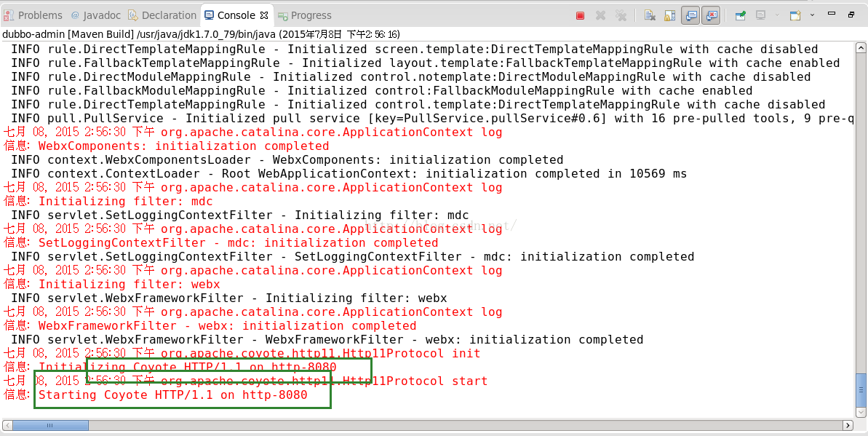
Task: Click Remove All Terminated Launches icon
Action: [x=621, y=16]
